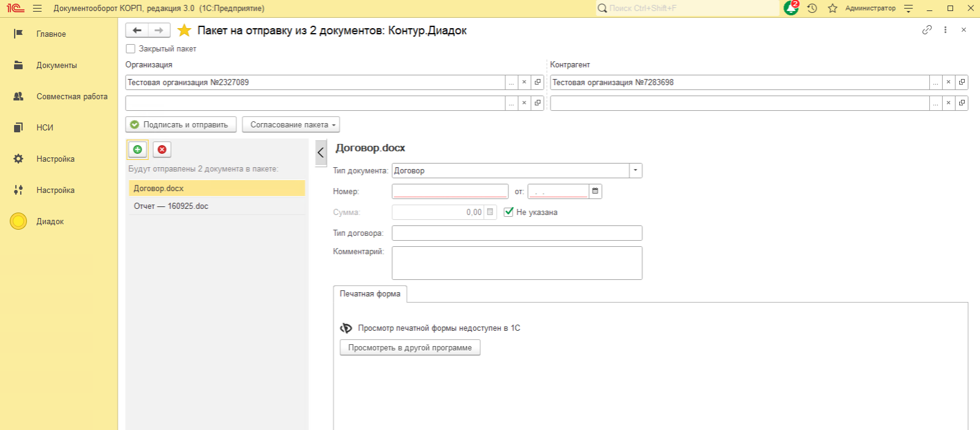Viewport: 980px width, 430px height.
Task: Open the history clock icon
Action: click(812, 8)
